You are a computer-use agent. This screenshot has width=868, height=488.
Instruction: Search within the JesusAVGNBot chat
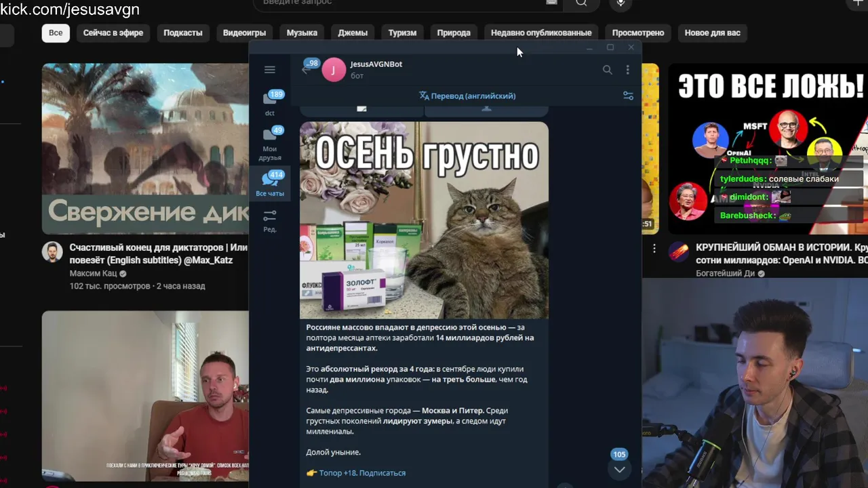608,70
